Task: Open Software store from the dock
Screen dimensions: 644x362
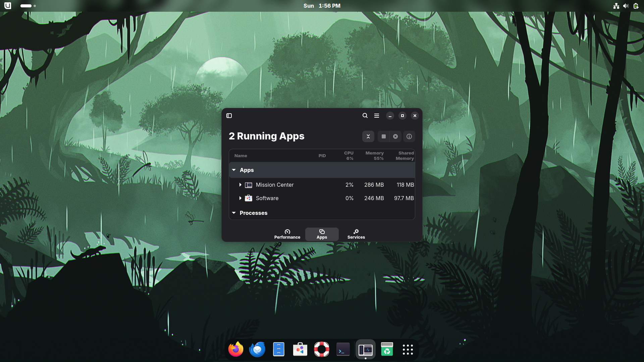Action: 300,350
